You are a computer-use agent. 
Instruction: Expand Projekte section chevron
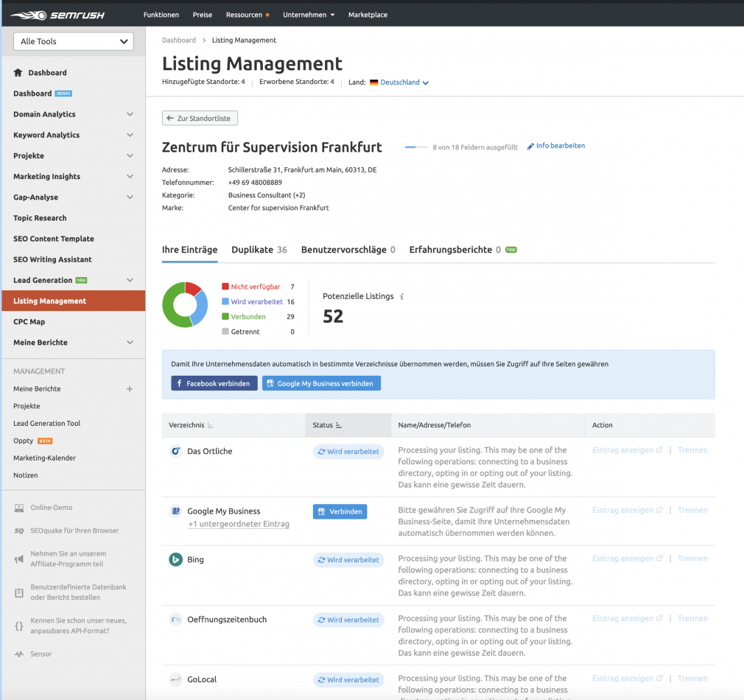[x=130, y=155]
